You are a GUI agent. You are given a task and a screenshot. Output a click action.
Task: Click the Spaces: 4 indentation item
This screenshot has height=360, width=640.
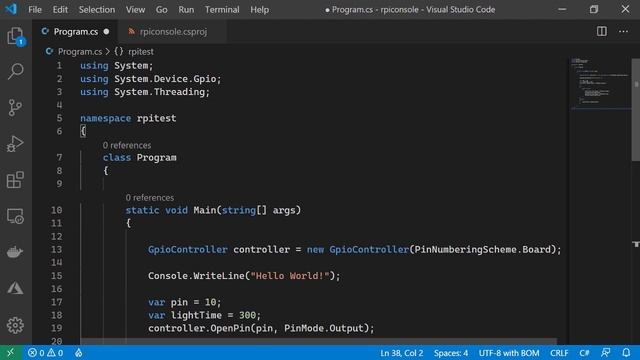451,353
